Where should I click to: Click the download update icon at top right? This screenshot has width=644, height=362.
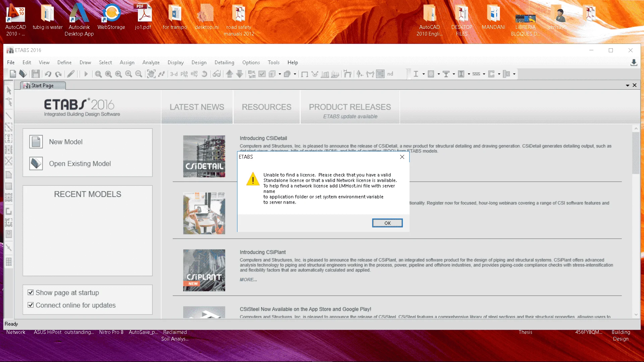point(634,63)
